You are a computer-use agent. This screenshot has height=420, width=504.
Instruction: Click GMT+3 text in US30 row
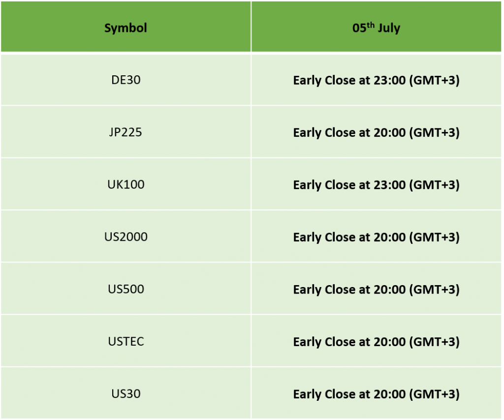tap(434, 394)
